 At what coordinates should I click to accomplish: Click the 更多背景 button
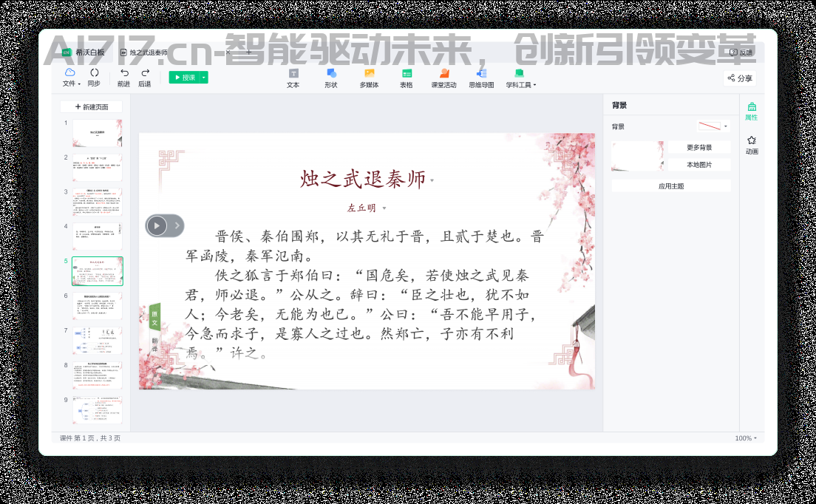pyautogui.click(x=699, y=148)
